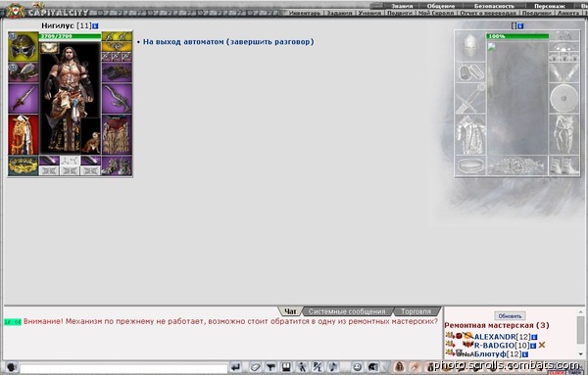Open player Блютуф[12] in the list
Screen dimensions: 588x375
pyautogui.click(x=498, y=353)
